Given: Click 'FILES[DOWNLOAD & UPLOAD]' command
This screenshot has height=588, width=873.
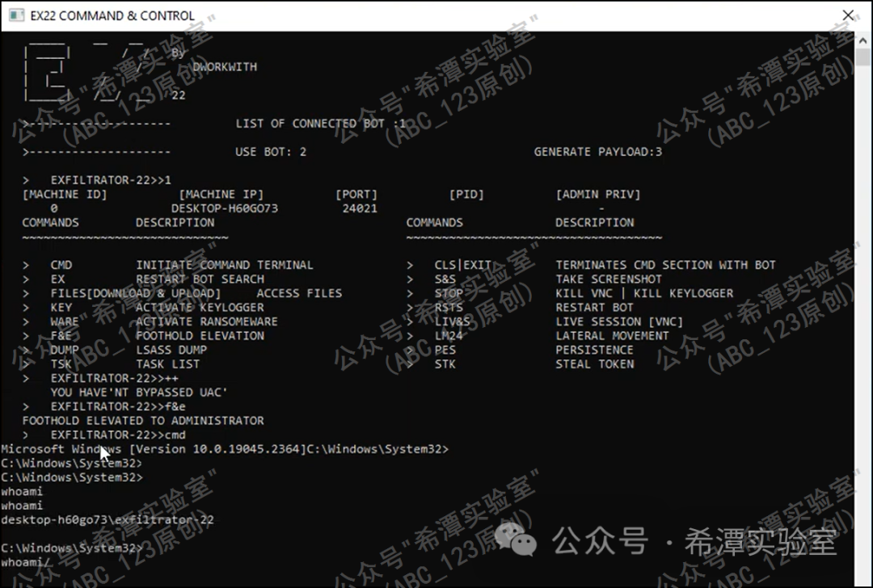Looking at the screenshot, I should [136, 293].
